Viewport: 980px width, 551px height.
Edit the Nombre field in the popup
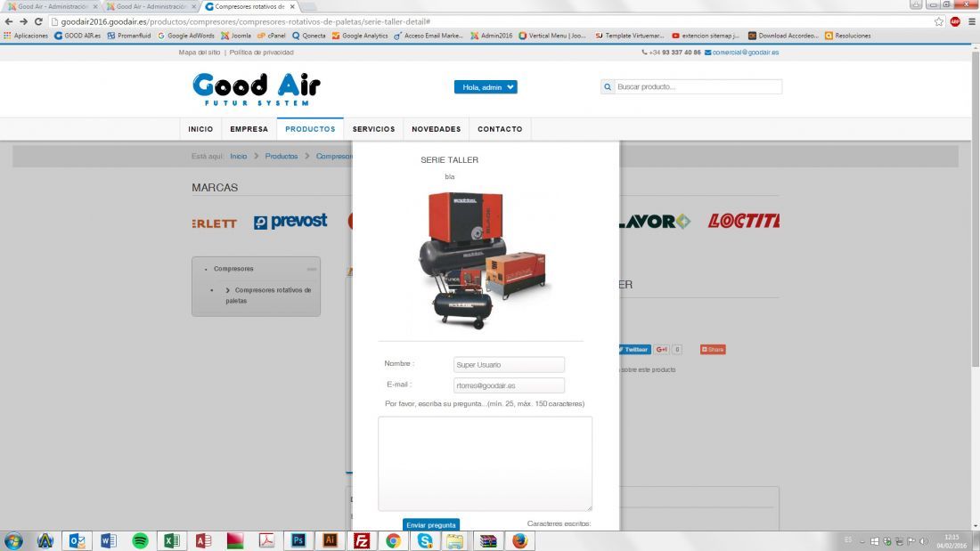[509, 365]
